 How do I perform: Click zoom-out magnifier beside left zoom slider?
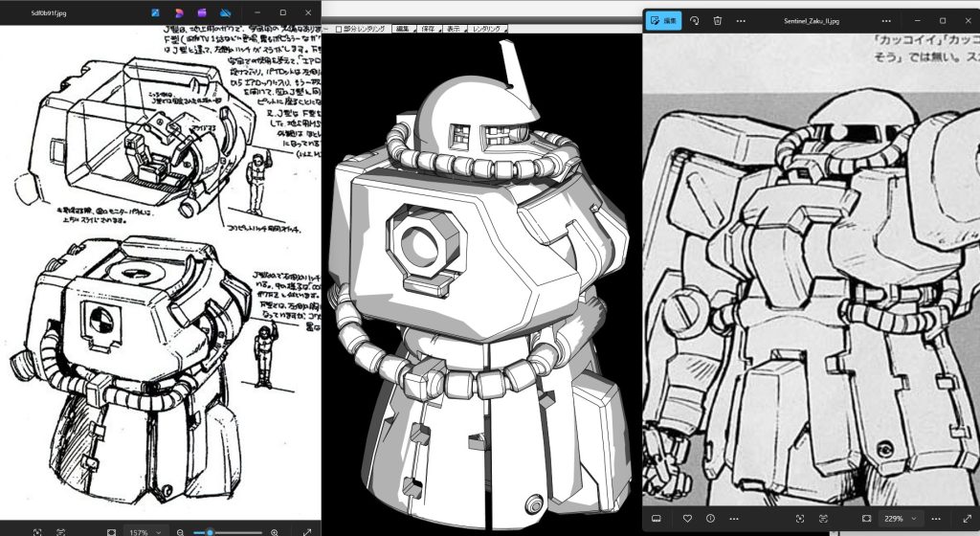click(180, 532)
